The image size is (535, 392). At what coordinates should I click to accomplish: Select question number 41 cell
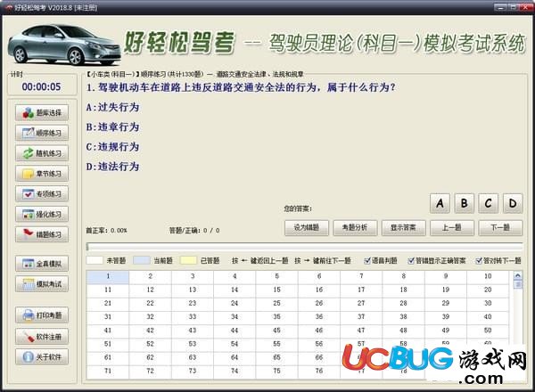coord(108,331)
